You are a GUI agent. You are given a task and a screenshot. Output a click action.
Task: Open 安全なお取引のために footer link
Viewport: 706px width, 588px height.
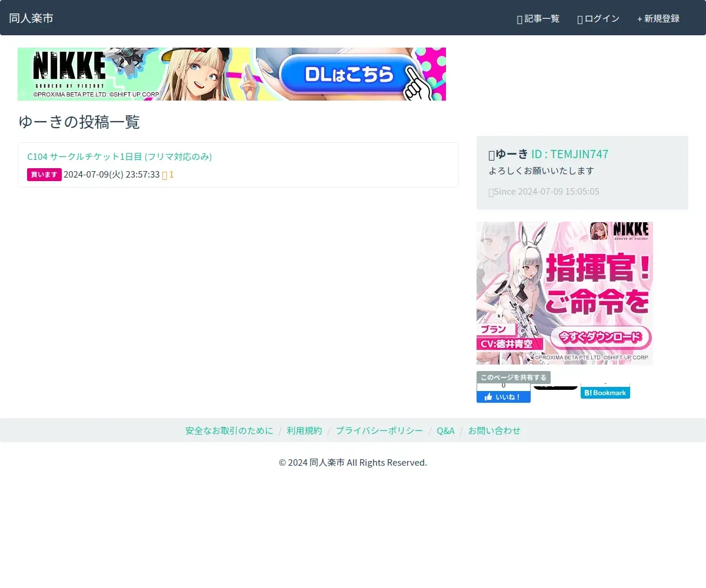(x=229, y=430)
